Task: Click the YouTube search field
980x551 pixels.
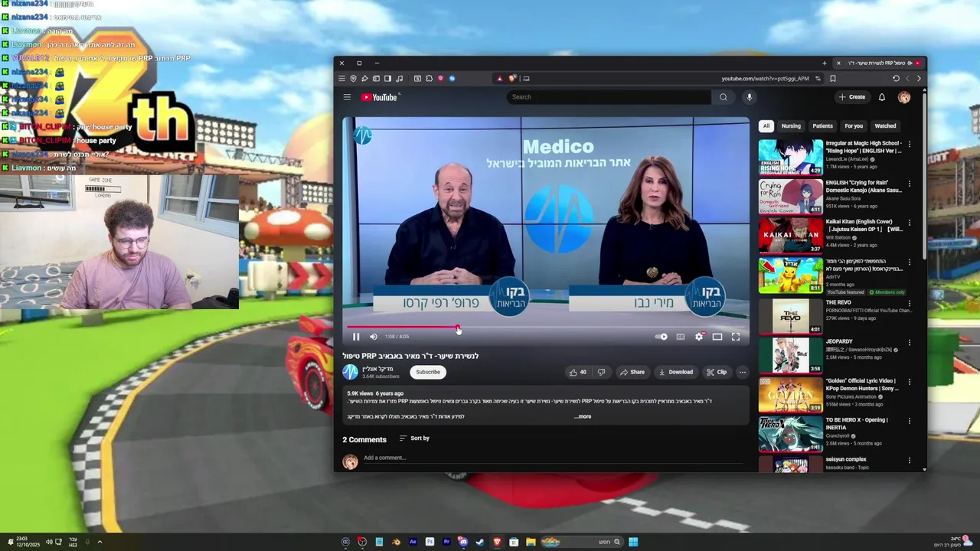Action: pyautogui.click(x=609, y=97)
